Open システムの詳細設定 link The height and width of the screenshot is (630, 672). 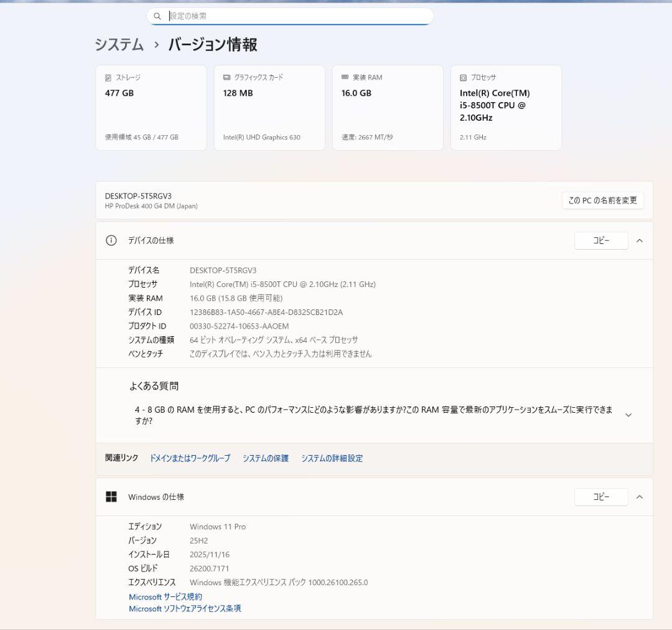332,458
